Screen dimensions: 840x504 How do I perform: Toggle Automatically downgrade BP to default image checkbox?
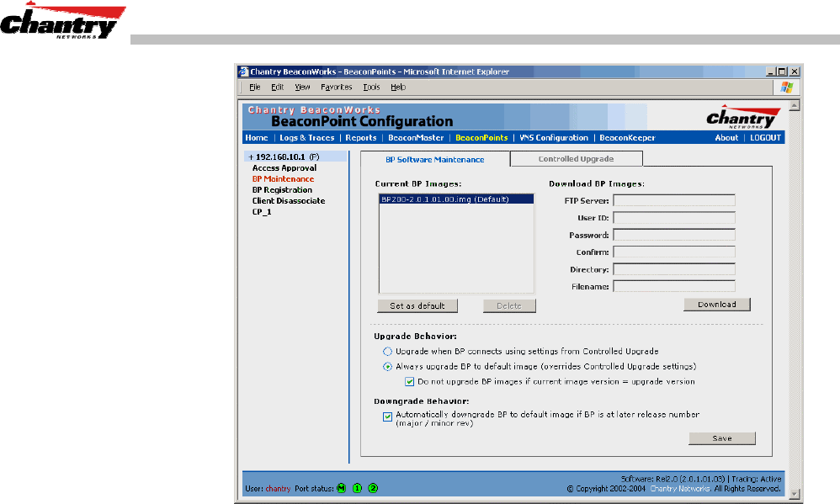pyautogui.click(x=387, y=416)
